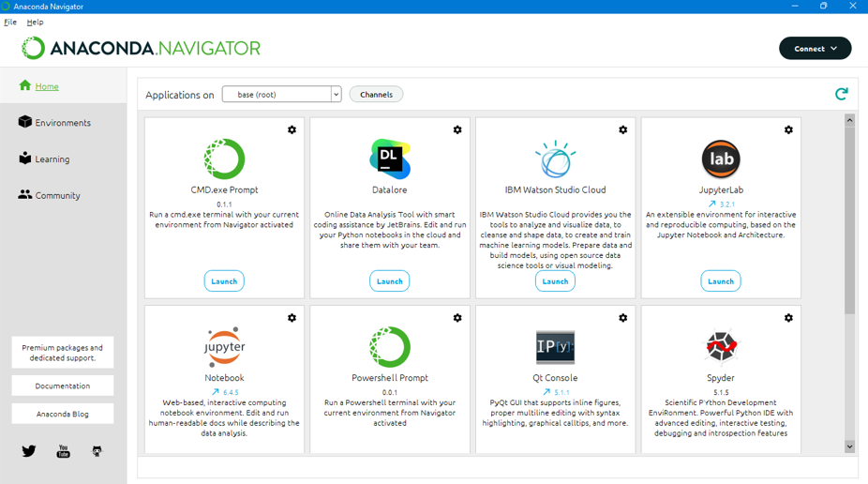Open the Documentation link button
Viewport: 868px width, 484px height.
pyautogui.click(x=63, y=386)
